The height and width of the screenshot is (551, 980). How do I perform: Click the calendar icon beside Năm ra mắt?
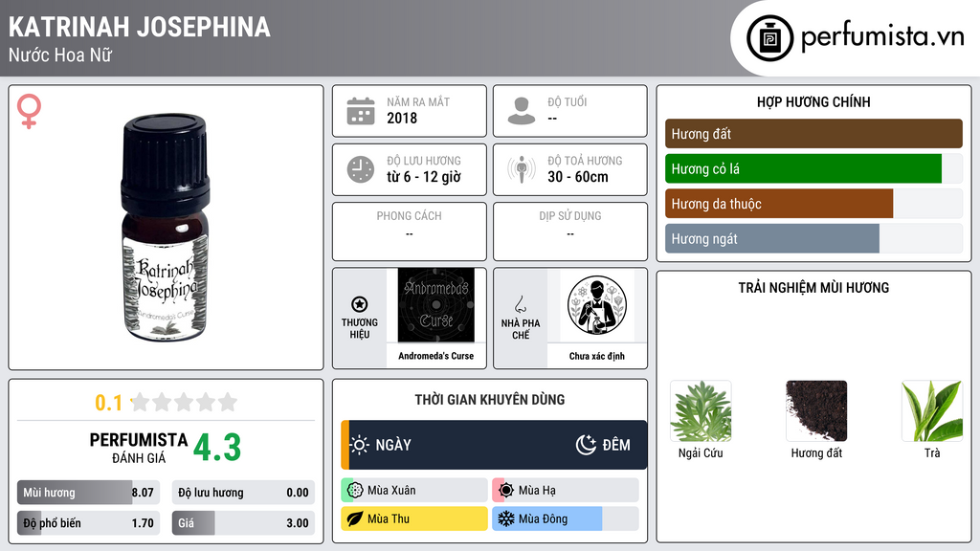click(361, 111)
